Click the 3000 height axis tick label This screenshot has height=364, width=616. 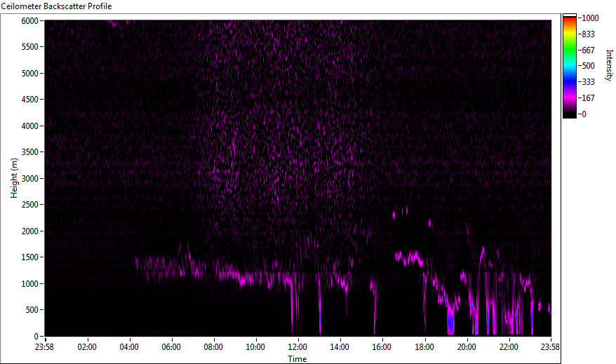pyautogui.click(x=30, y=179)
